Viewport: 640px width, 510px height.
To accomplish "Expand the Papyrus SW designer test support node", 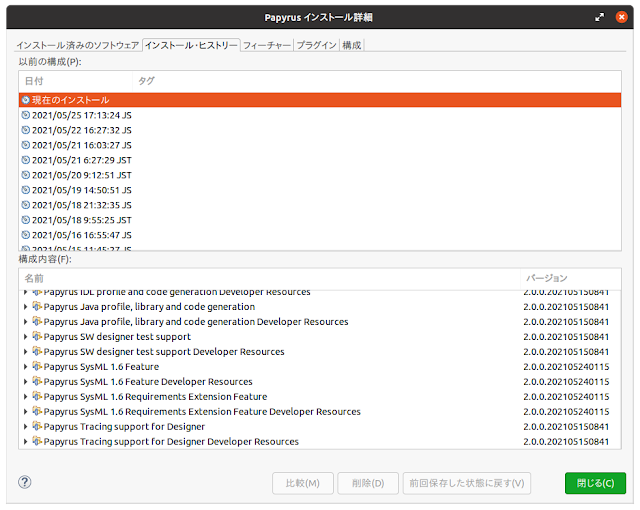I will click(25, 337).
